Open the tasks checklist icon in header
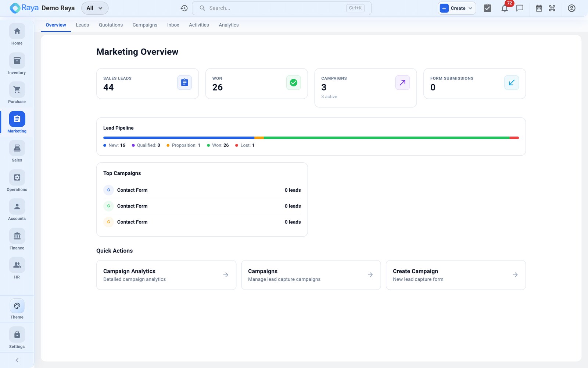Screen dimensions: 588x368 [487, 8]
